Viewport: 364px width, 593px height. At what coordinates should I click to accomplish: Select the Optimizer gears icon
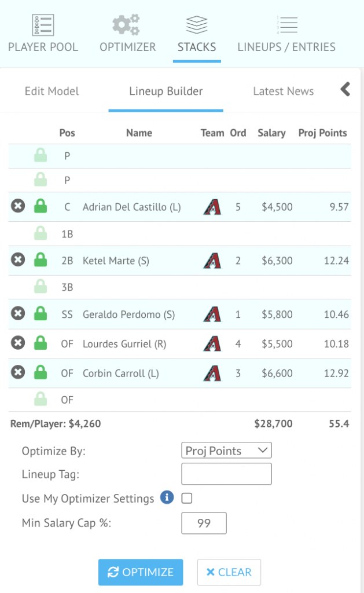127,24
